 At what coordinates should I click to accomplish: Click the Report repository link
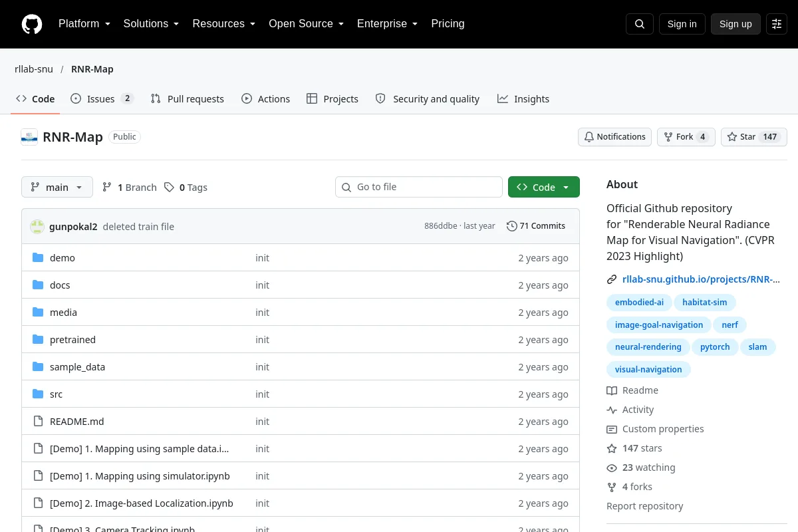645,506
